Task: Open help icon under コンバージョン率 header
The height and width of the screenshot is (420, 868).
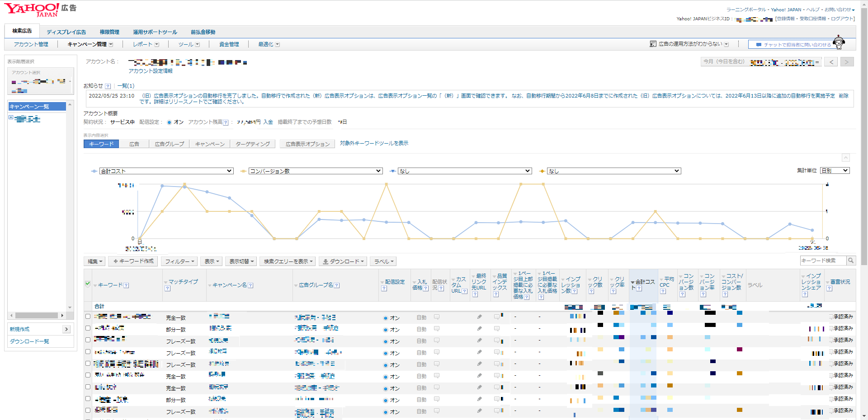Action: click(x=703, y=294)
